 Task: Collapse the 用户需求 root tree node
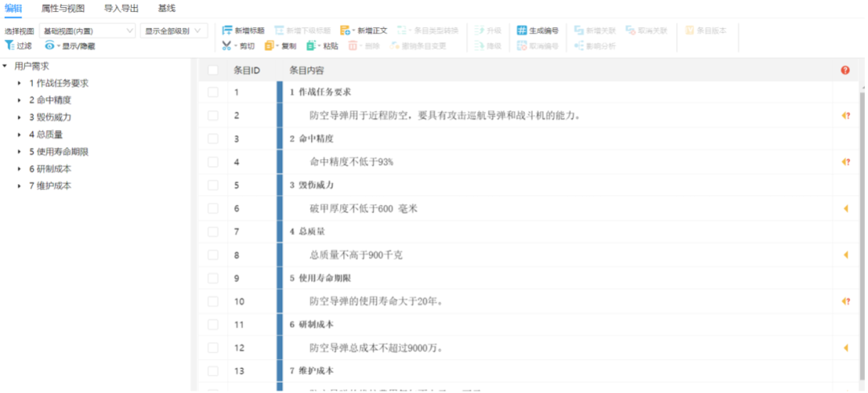5,66
